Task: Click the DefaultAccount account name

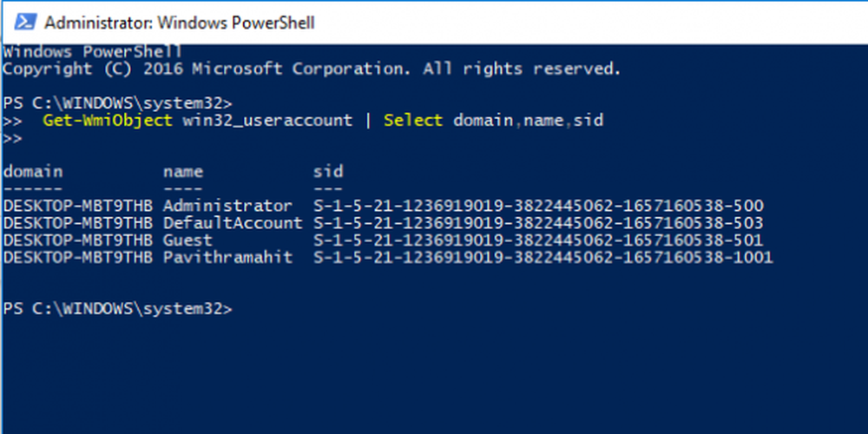Action: pyautogui.click(x=233, y=223)
